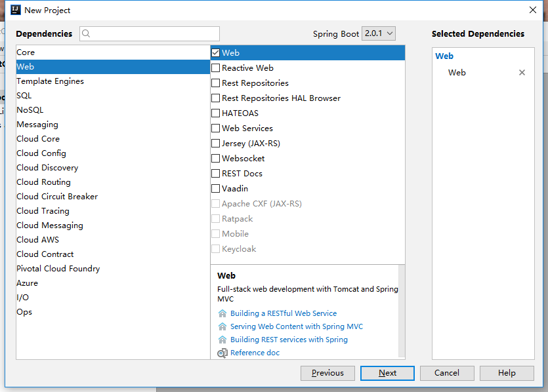
Task: Select the Core category
Action: 113,52
